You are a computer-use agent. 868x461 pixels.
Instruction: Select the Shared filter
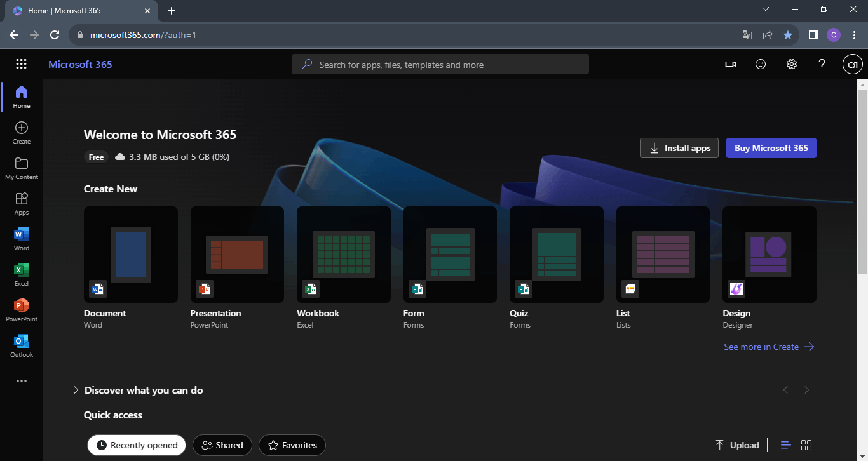[222, 445]
